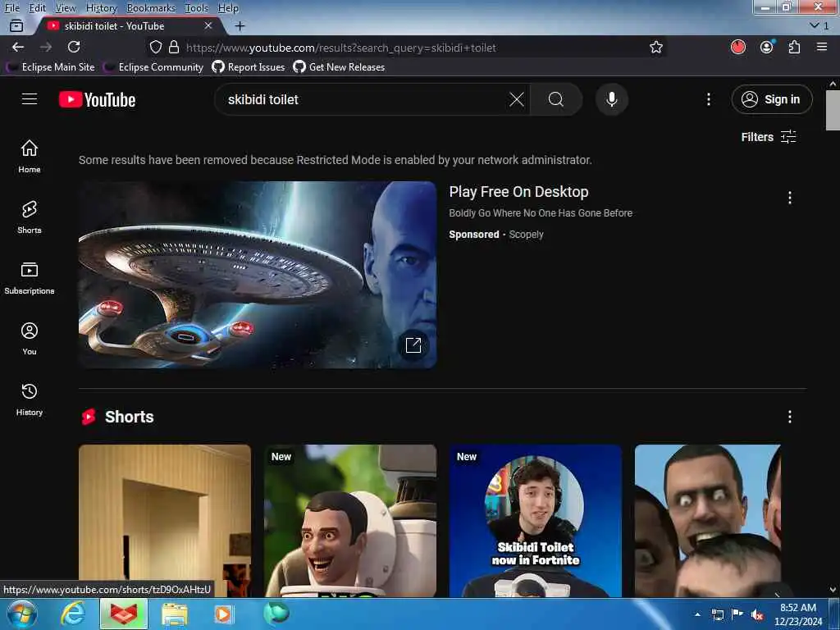This screenshot has height=630, width=840.
Task: Click the Scopely advertiser name
Action: point(526,234)
